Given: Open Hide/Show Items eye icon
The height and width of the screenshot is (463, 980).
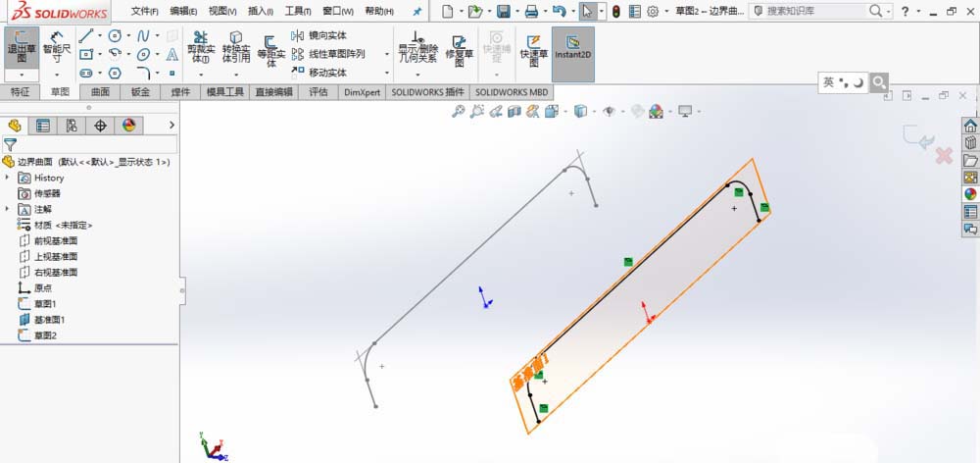Looking at the screenshot, I should [609, 112].
